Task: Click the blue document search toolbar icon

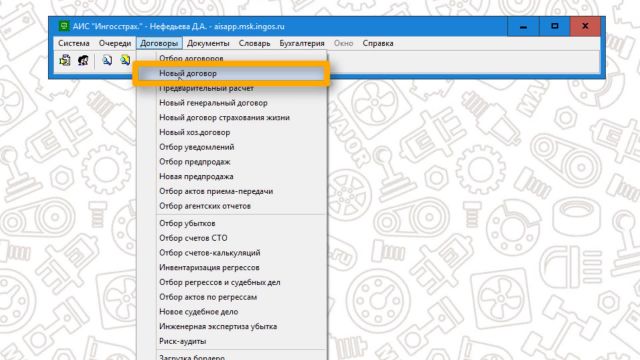Action: pyautogui.click(x=107, y=60)
